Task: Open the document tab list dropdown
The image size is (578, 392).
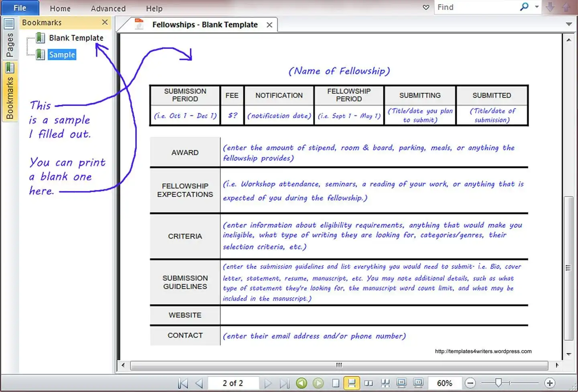Action: pos(569,24)
